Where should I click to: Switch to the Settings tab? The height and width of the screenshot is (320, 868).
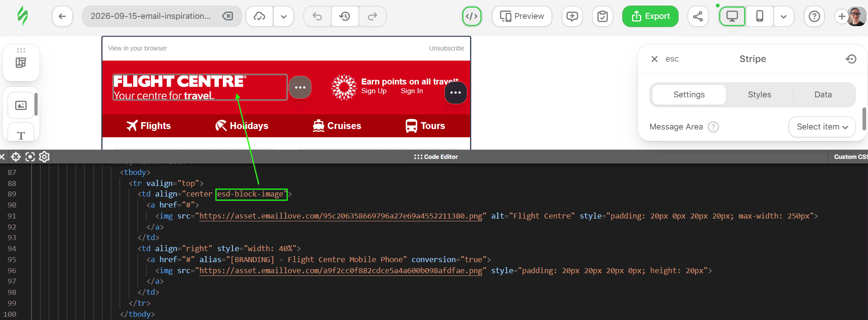pos(689,95)
